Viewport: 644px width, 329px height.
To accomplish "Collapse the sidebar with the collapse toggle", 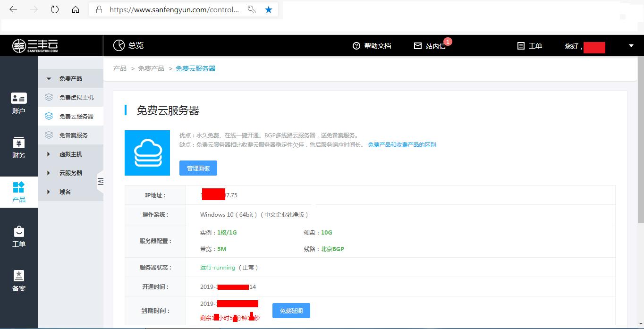I will (x=101, y=181).
